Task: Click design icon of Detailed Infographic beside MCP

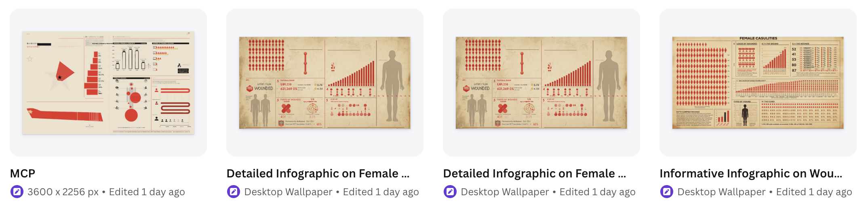Action: point(233,192)
